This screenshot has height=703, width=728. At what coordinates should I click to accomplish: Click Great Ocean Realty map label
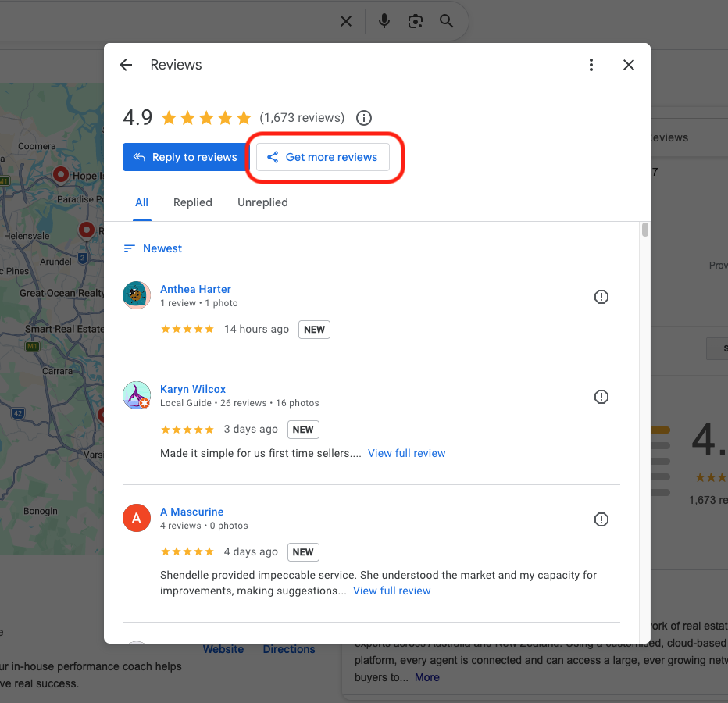[x=62, y=293]
